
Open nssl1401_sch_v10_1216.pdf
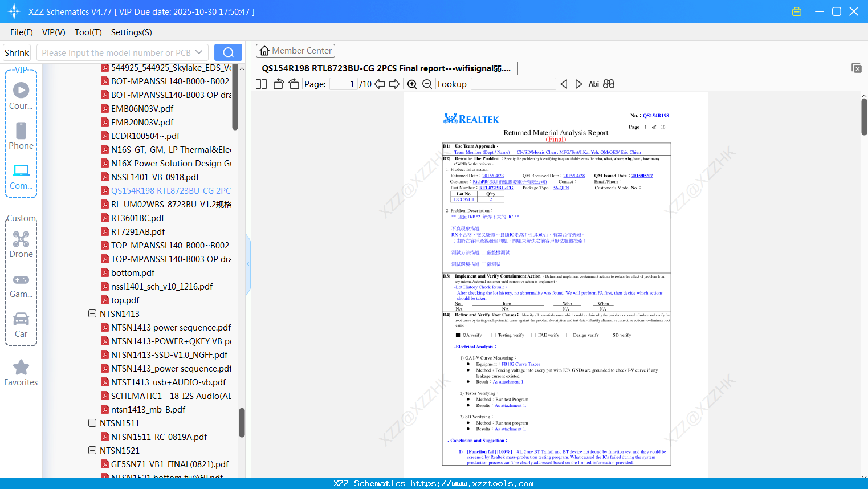tap(162, 286)
